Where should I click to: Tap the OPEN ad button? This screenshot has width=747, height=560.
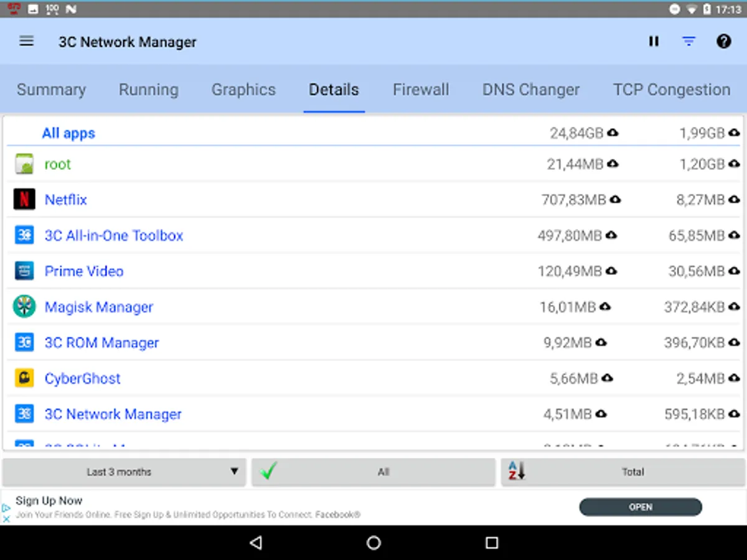(x=641, y=507)
